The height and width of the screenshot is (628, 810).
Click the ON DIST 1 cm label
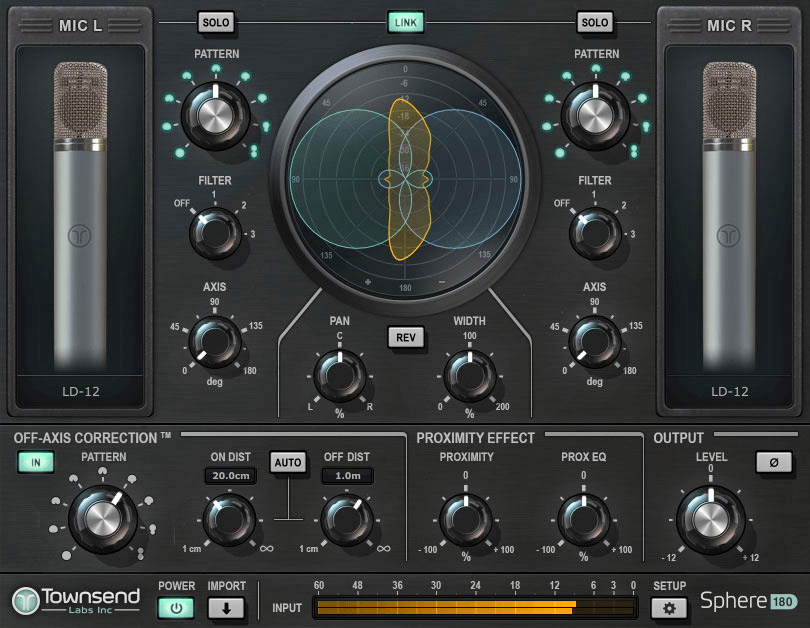(x=192, y=548)
